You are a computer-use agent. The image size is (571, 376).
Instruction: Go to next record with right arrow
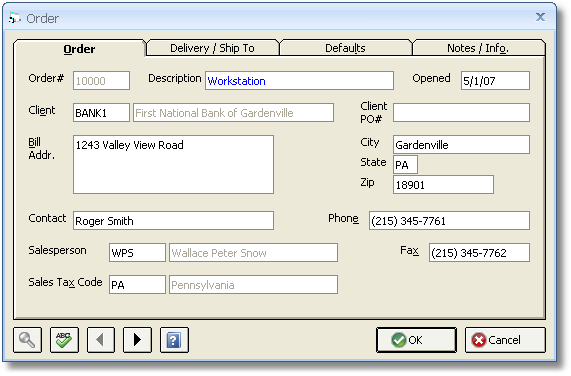tap(137, 340)
